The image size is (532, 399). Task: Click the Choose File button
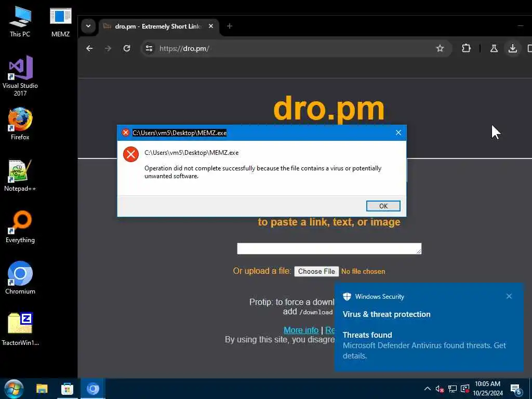[316, 271]
